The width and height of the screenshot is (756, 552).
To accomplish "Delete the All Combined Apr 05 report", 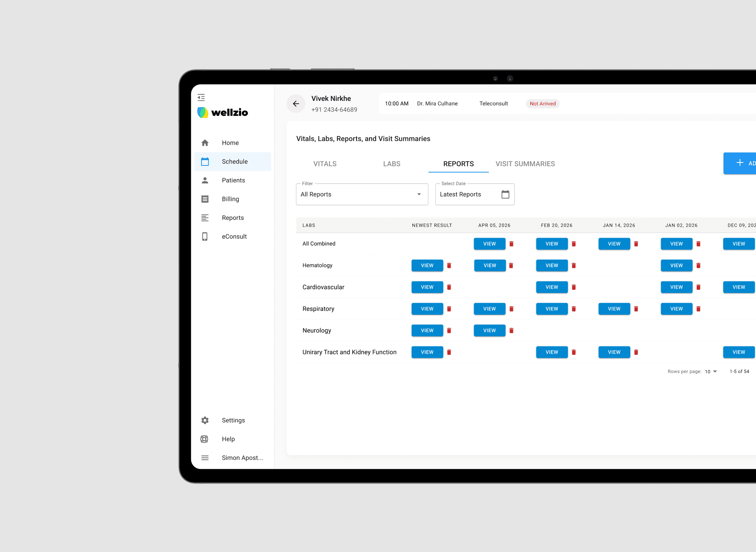I will tap(511, 244).
